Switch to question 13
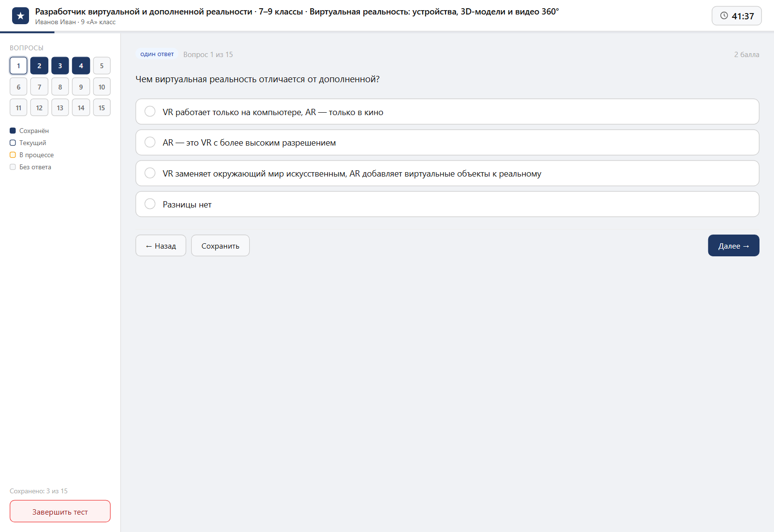774x532 pixels. point(60,108)
